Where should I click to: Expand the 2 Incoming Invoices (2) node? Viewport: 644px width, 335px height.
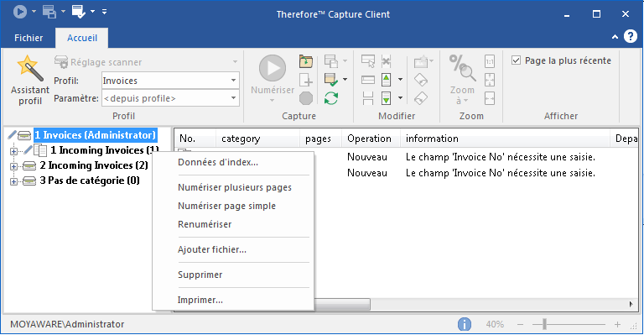[13, 166]
